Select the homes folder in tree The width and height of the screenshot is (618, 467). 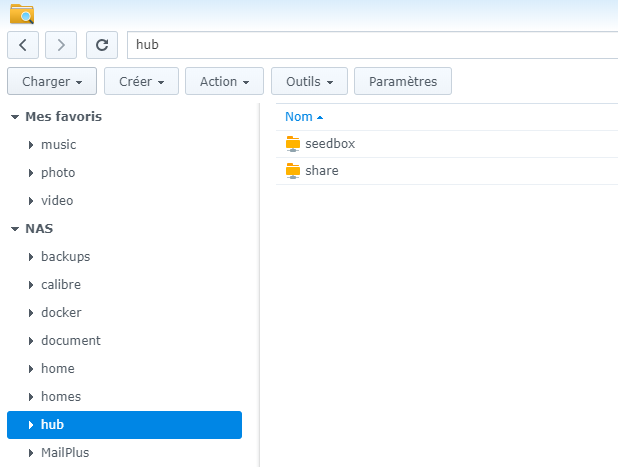pos(61,397)
